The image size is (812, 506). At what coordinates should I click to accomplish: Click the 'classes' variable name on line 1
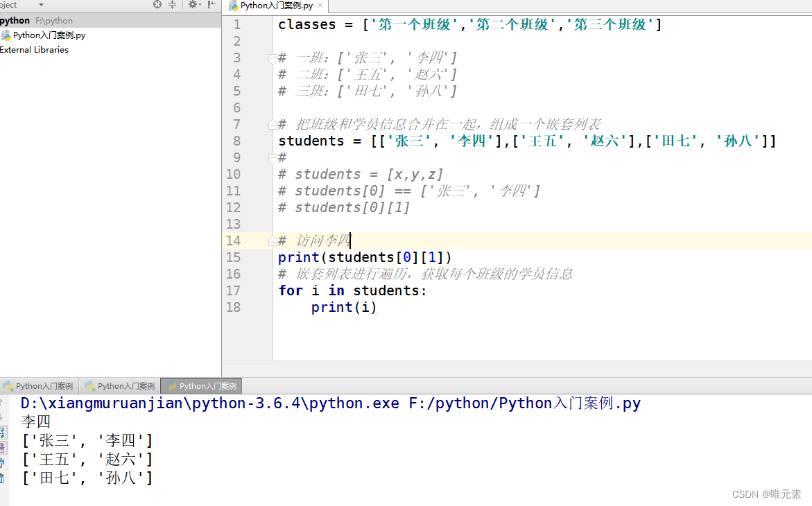[307, 25]
